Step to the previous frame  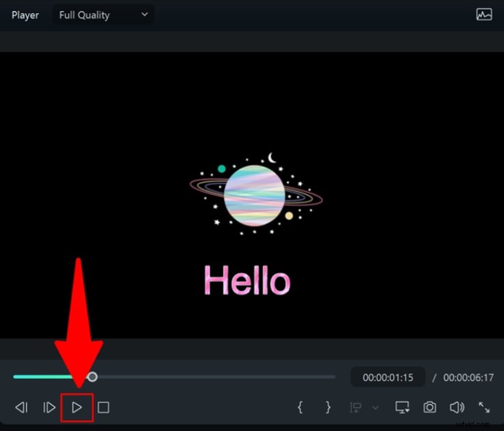click(x=21, y=408)
